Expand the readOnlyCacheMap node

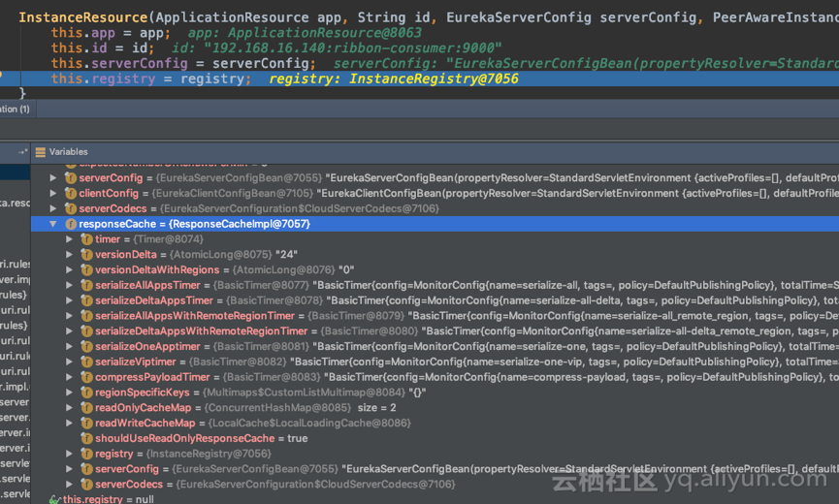tap(70, 408)
